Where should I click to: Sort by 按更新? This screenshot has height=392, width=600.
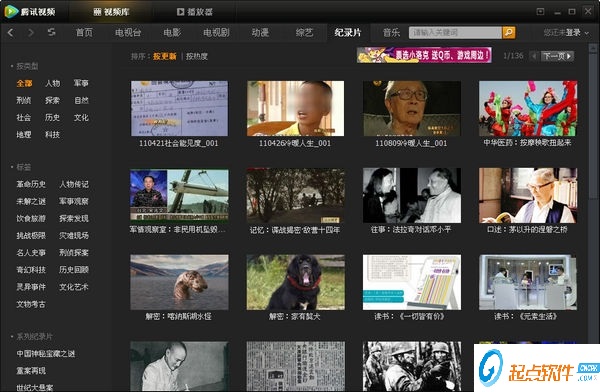tap(165, 57)
